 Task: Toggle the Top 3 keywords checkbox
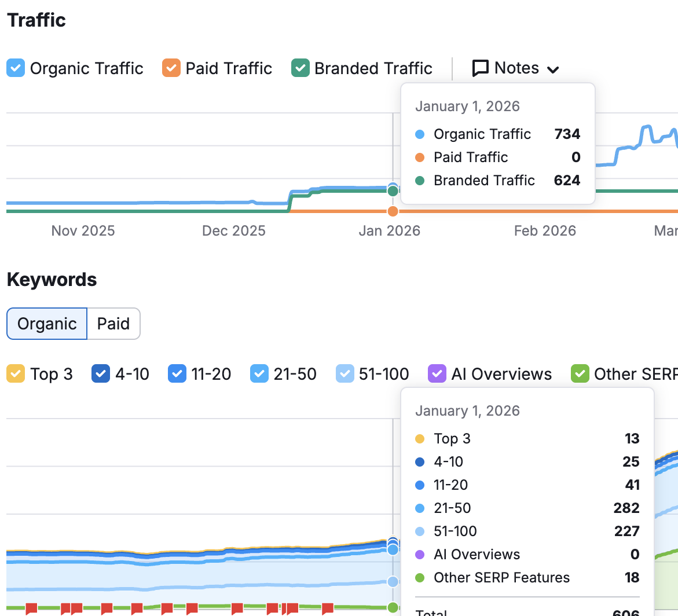tap(16, 374)
